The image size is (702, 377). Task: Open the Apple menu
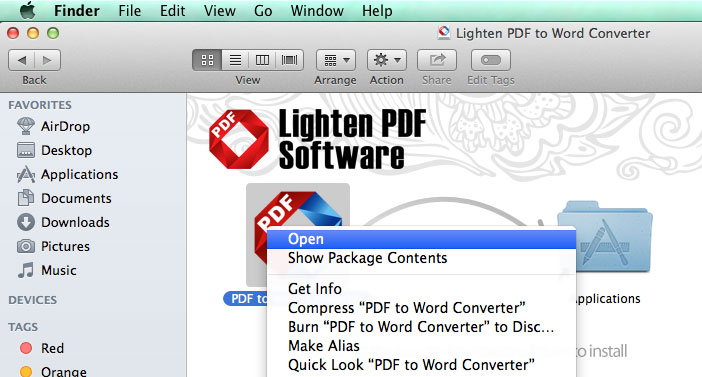28,10
